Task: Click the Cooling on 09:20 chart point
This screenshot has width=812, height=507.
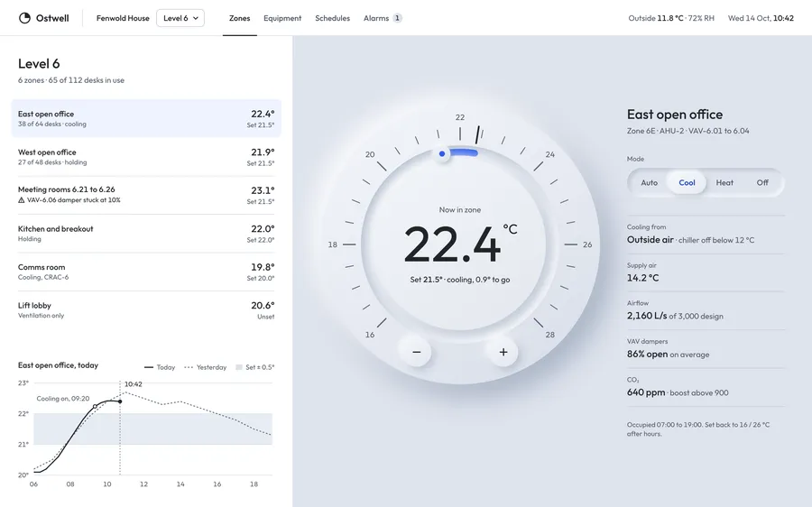Action: pyautogui.click(x=95, y=407)
